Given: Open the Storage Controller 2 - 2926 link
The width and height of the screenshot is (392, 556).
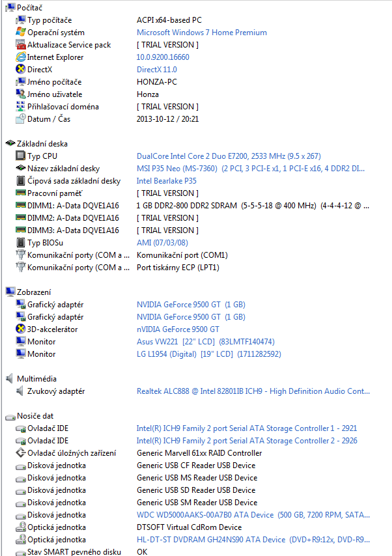Looking at the screenshot, I should pos(247,441).
